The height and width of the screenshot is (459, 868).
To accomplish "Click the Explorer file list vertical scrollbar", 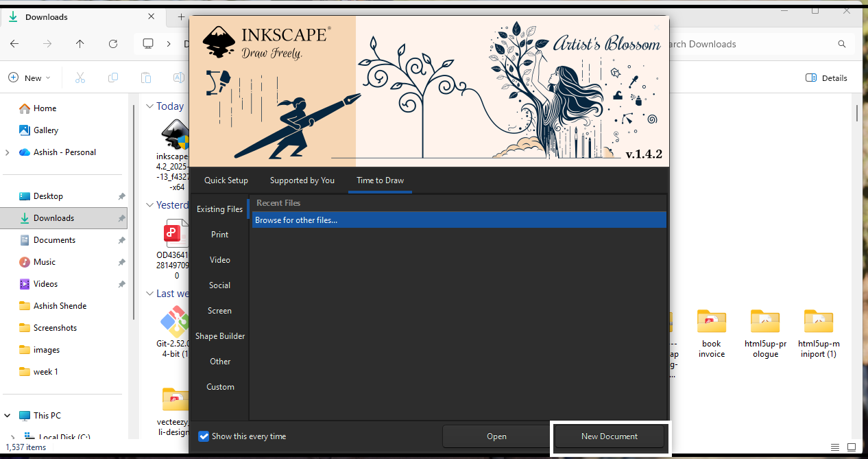I will [857, 113].
